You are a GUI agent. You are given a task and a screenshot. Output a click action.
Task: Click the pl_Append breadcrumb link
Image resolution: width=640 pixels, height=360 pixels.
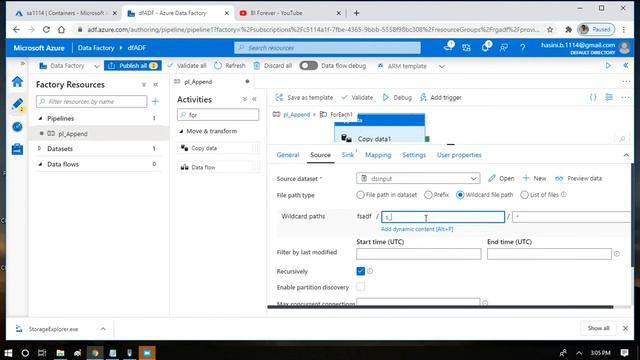point(296,115)
